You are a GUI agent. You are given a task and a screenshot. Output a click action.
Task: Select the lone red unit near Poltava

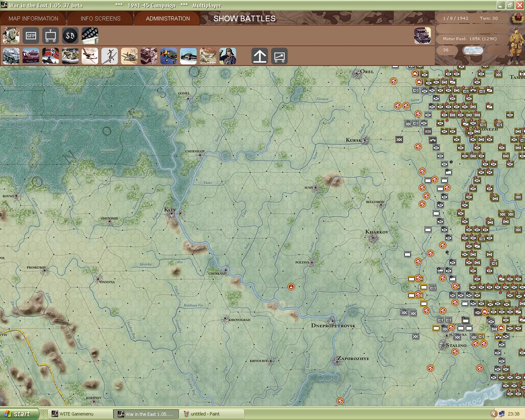(291, 287)
